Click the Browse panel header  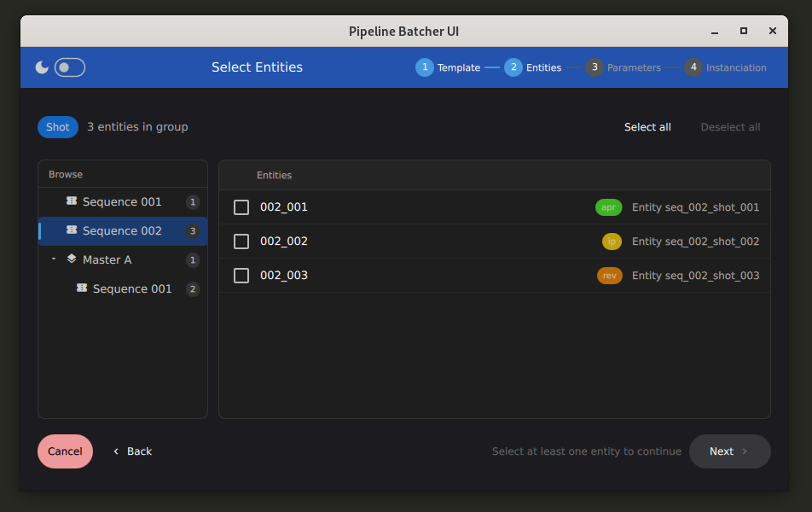coord(65,174)
